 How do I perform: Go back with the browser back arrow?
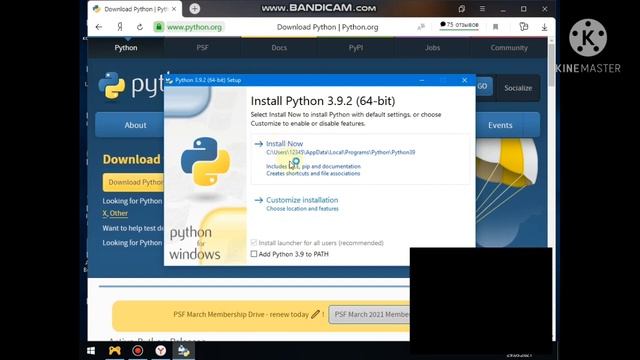(x=99, y=27)
